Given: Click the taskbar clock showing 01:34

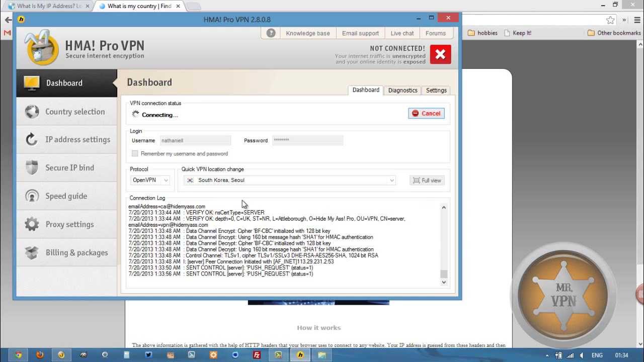Looking at the screenshot, I should (x=621, y=355).
